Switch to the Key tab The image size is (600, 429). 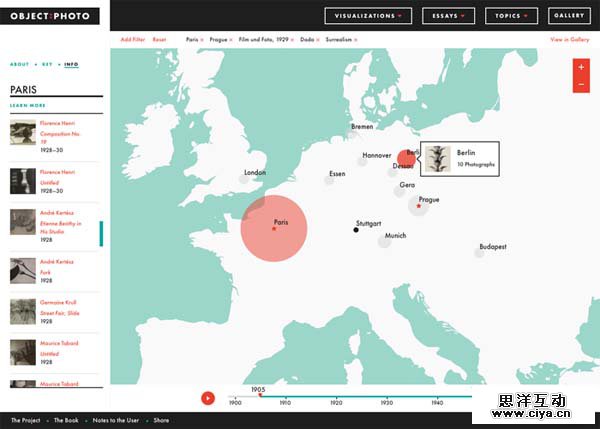point(47,64)
